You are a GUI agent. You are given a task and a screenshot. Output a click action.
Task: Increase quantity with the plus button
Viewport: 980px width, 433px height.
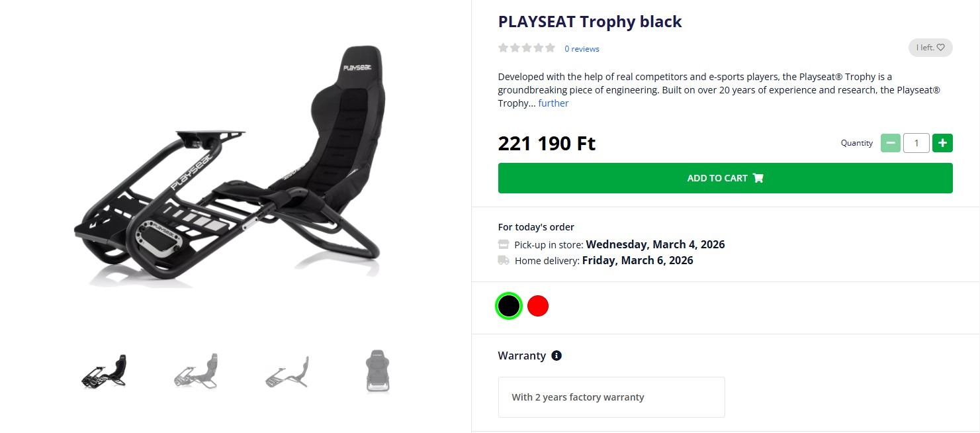coord(942,143)
